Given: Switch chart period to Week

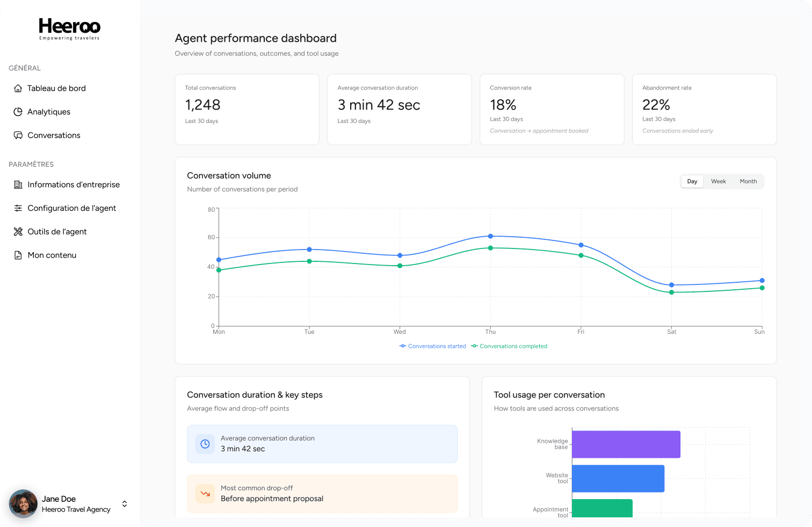Looking at the screenshot, I should [719, 181].
